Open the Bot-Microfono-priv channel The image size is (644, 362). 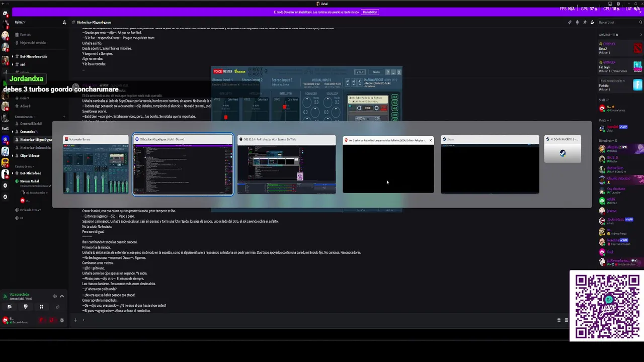33,56
